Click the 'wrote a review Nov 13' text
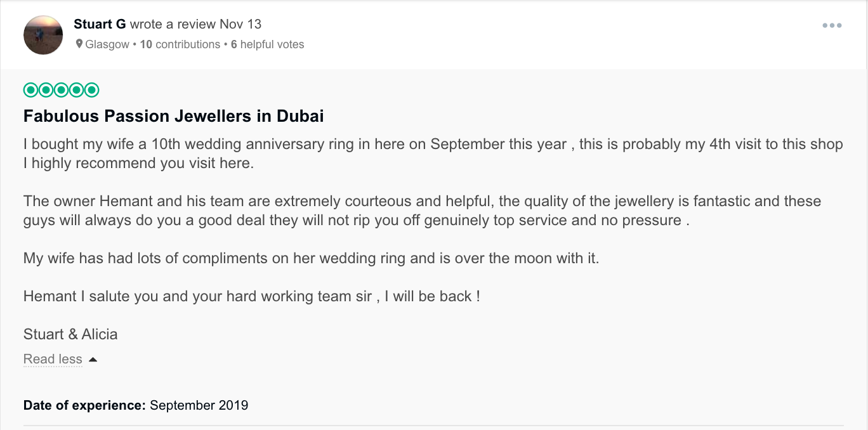 point(195,25)
